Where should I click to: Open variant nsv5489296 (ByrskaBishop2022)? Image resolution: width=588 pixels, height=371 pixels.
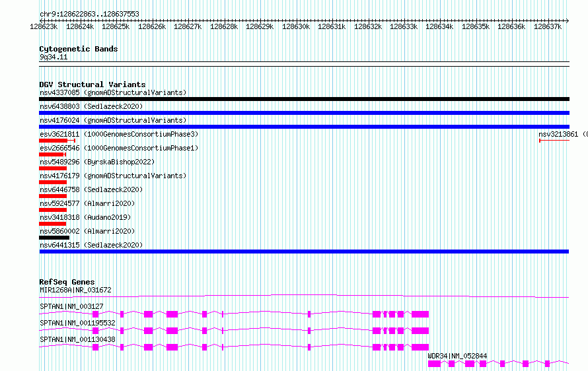tap(97, 162)
